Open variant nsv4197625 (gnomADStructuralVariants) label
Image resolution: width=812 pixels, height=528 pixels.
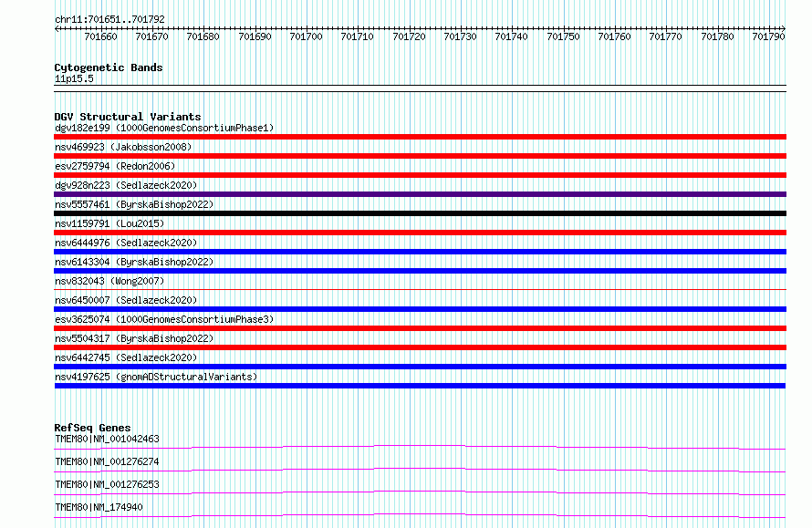[x=156, y=377]
